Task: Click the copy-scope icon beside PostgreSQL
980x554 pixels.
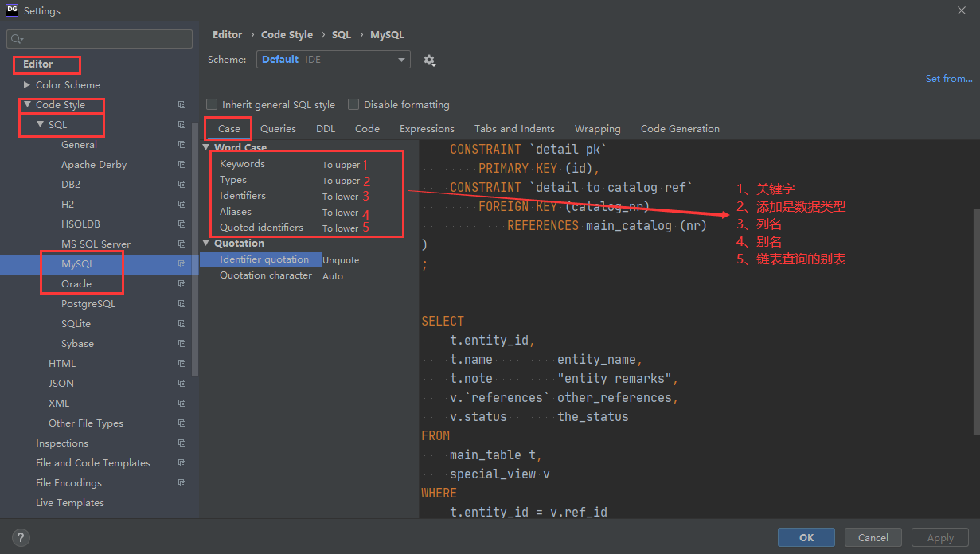Action: point(182,304)
